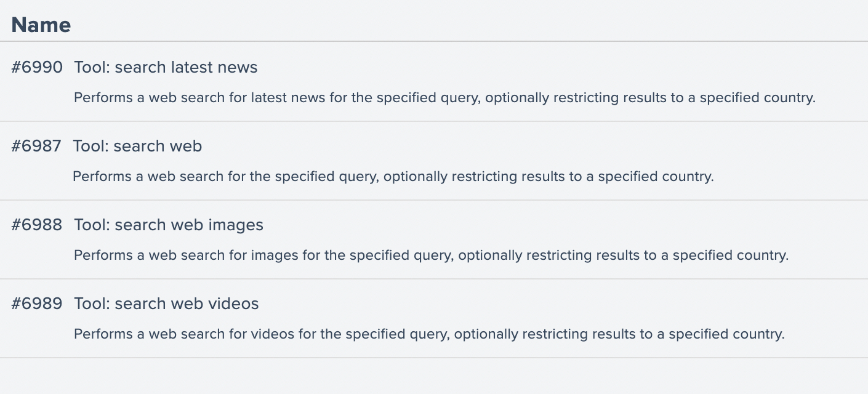Screen dimensions: 868x394
Task: Open 'Tool: search web videos' title
Action: (x=166, y=304)
